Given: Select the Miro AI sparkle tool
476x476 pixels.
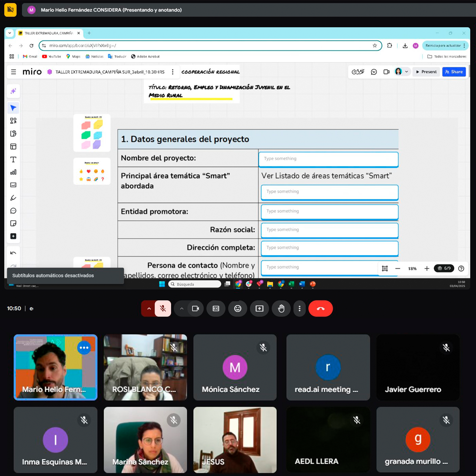Looking at the screenshot, I should tap(13, 91).
